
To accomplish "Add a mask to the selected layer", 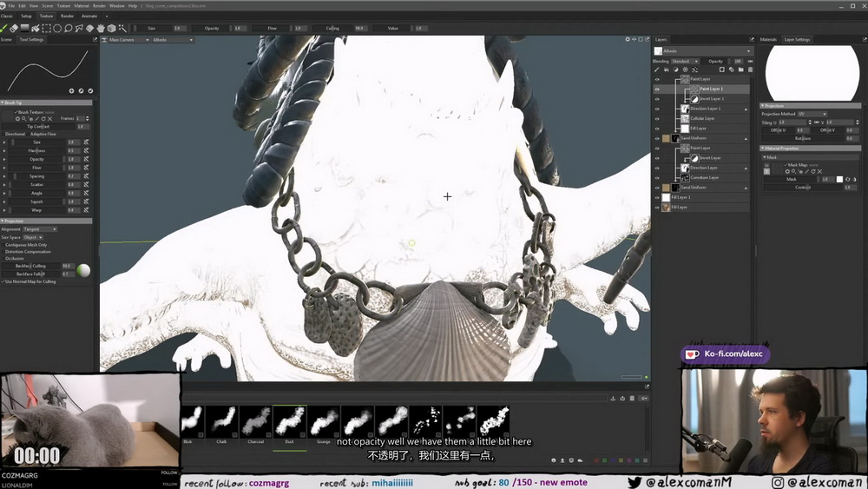I will pyautogui.click(x=722, y=69).
